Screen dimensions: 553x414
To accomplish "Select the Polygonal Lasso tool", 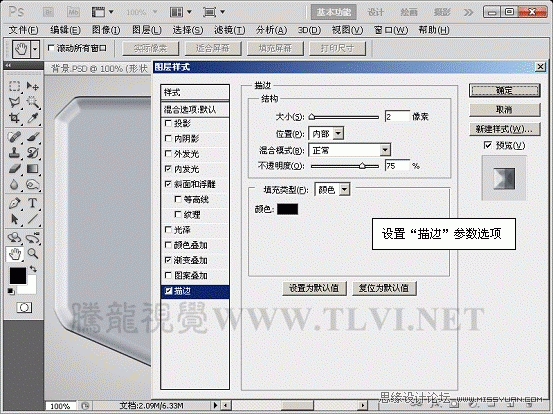I will [14, 102].
